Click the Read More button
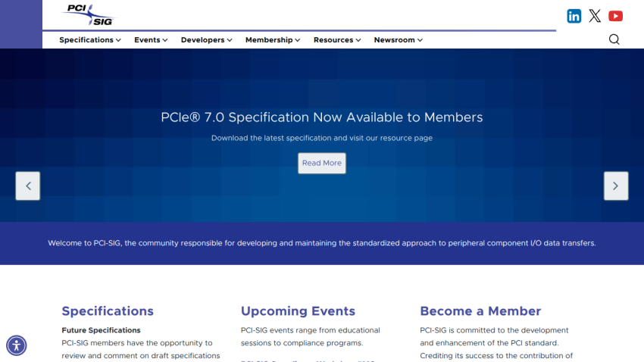 [x=321, y=163]
